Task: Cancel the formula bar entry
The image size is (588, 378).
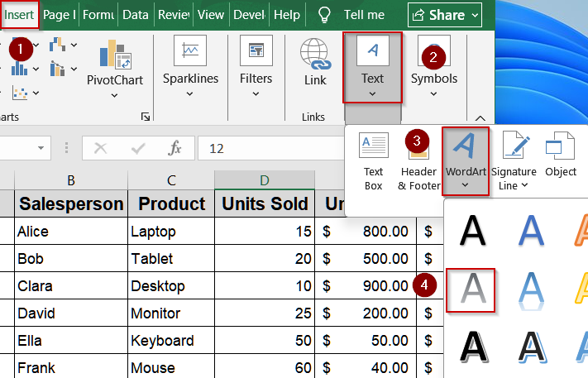Action: 101,149
